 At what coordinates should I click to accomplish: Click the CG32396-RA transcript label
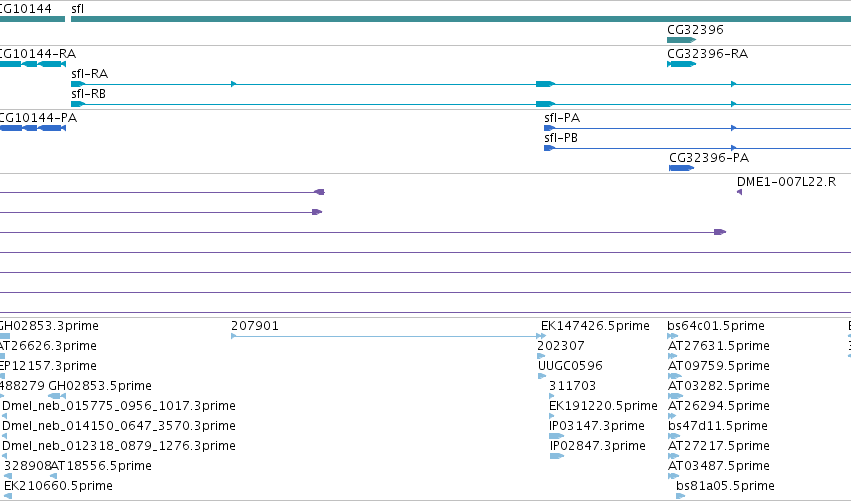[x=707, y=54]
